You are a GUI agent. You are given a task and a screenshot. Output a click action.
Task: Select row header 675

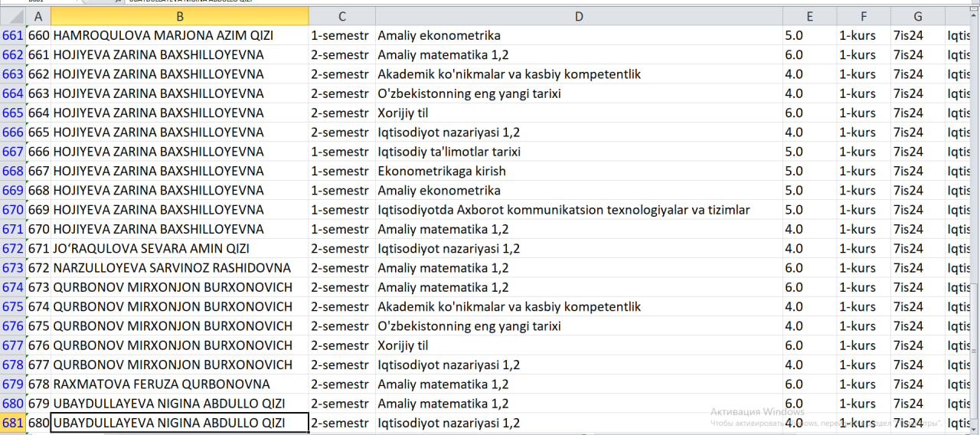[x=13, y=306]
